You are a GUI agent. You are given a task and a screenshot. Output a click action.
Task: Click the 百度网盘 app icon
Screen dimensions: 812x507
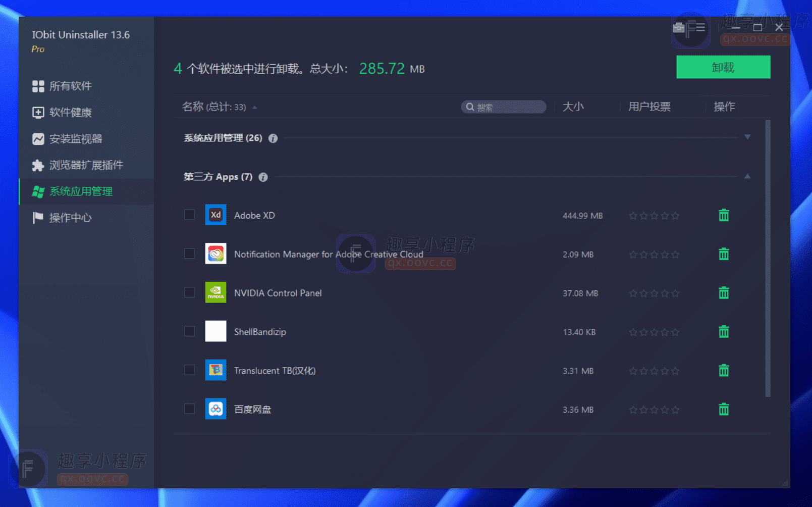(x=215, y=409)
